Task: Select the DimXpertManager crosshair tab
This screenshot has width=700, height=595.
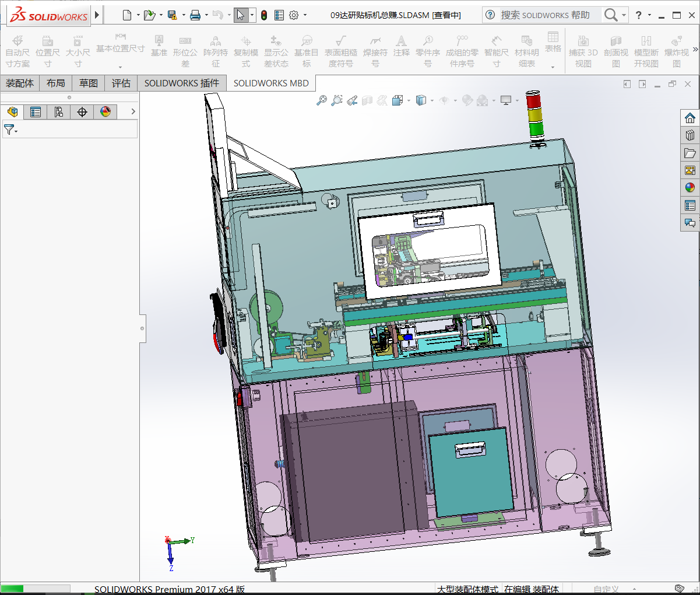Action: tap(82, 112)
